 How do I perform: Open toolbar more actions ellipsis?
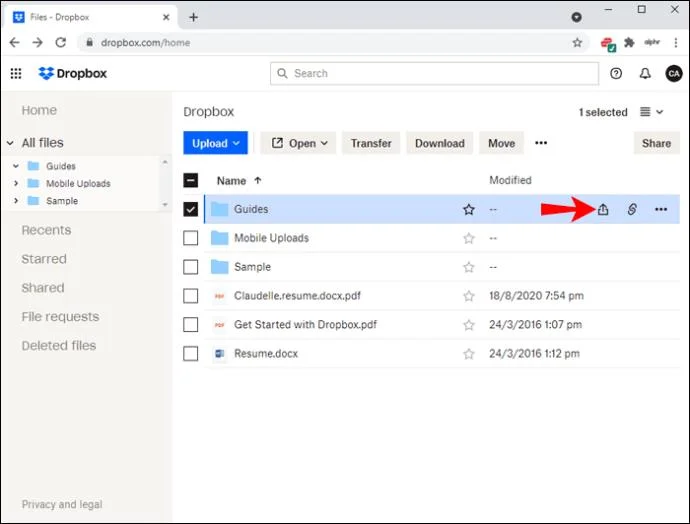(x=541, y=143)
